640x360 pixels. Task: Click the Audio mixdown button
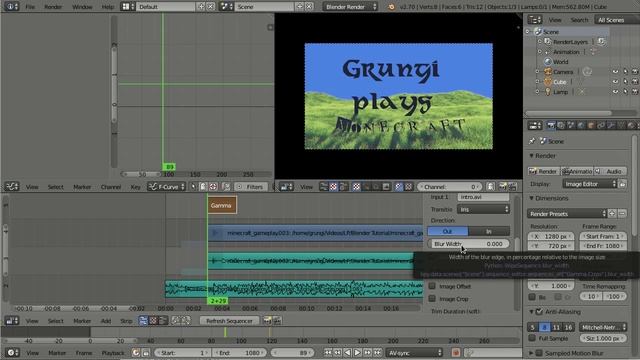point(610,171)
